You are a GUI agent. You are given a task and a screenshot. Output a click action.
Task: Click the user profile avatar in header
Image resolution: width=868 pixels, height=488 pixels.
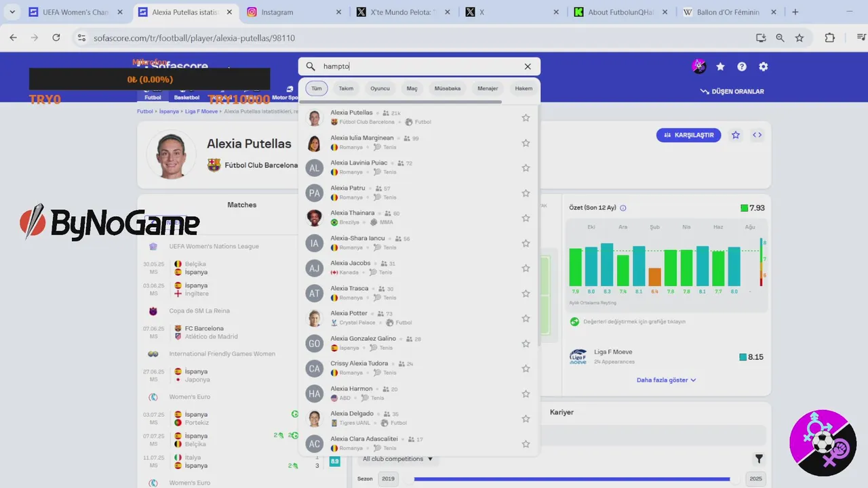(698, 66)
